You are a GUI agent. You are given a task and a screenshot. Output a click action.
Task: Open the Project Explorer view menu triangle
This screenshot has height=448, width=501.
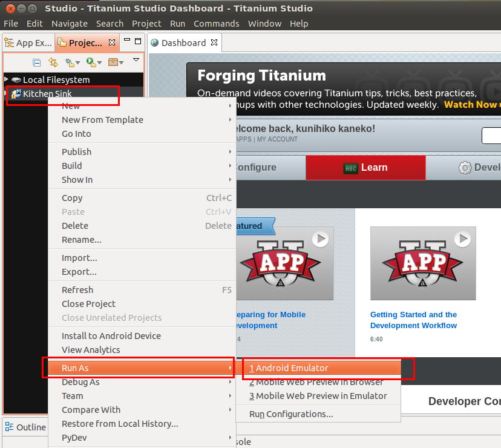pyautogui.click(x=136, y=60)
